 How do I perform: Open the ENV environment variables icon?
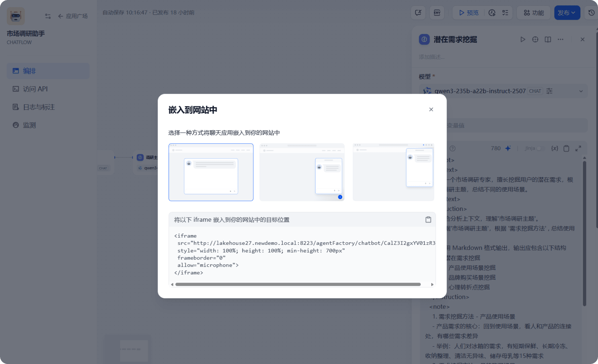437,13
